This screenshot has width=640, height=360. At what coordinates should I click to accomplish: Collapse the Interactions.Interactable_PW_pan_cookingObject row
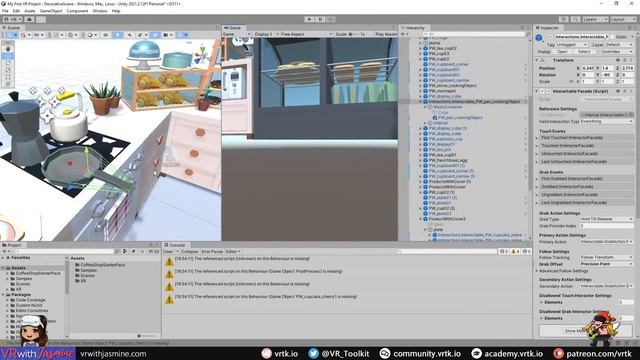pyautogui.click(x=420, y=102)
